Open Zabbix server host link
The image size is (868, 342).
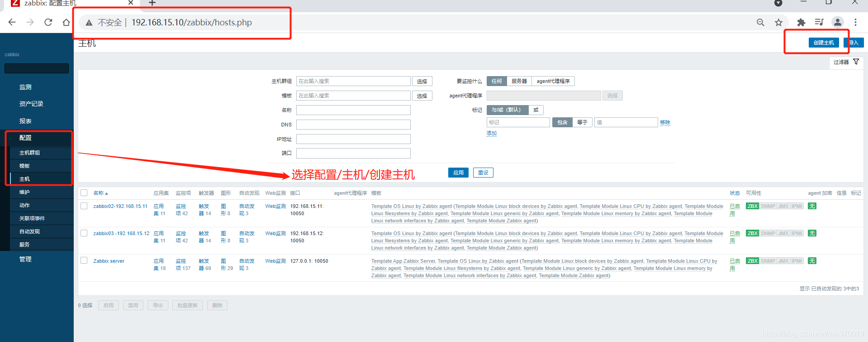point(109,261)
